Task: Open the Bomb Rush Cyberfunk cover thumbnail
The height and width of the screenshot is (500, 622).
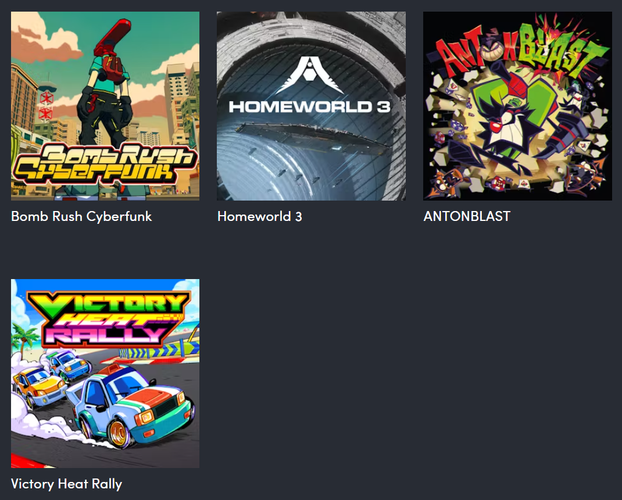Action: click(105, 106)
